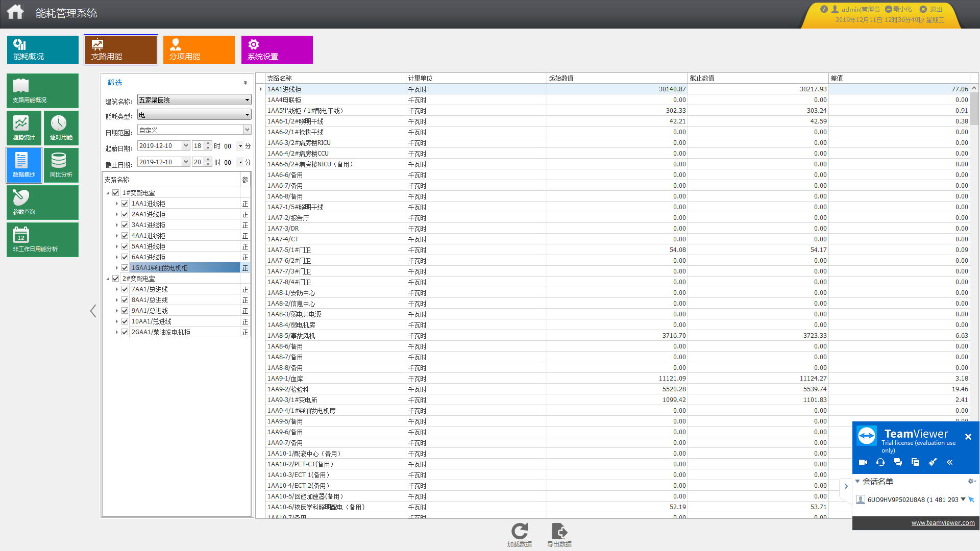This screenshot has height=551, width=980.
Task: Open the 参数查询 parameter query tile
Action: click(x=42, y=202)
